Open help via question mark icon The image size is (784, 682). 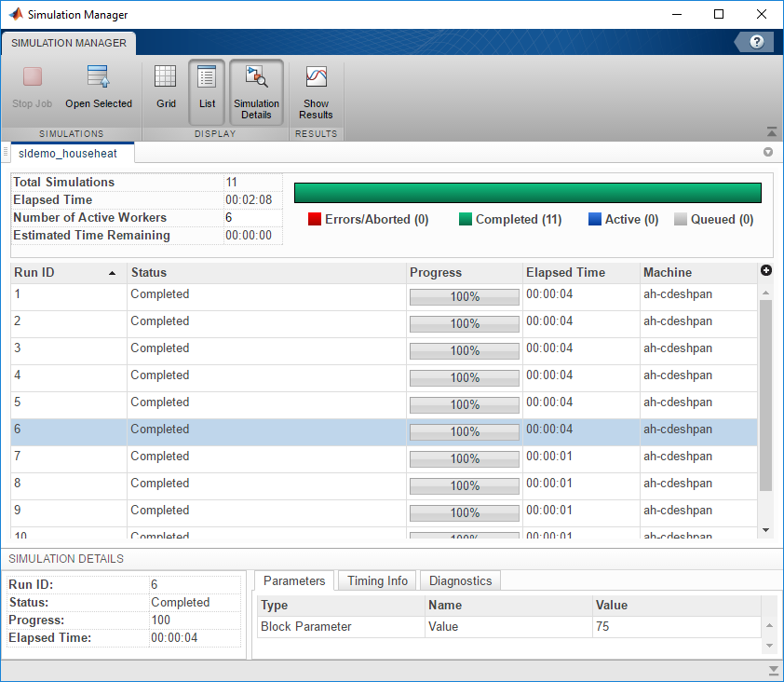tap(756, 42)
